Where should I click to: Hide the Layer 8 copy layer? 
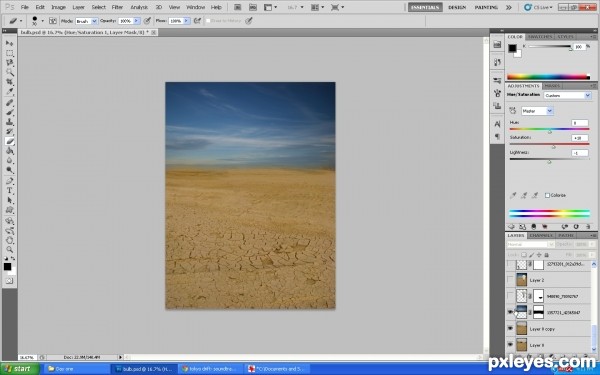click(510, 328)
